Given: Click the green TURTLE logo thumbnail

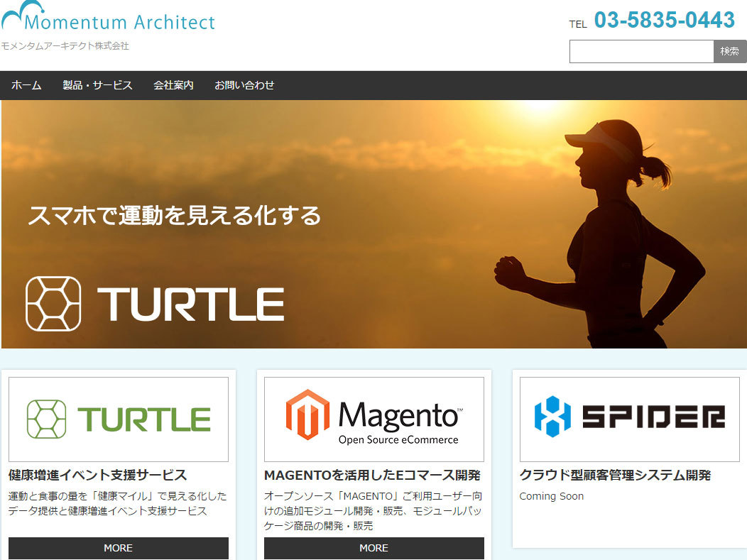Looking at the screenshot, I should coord(119,419).
